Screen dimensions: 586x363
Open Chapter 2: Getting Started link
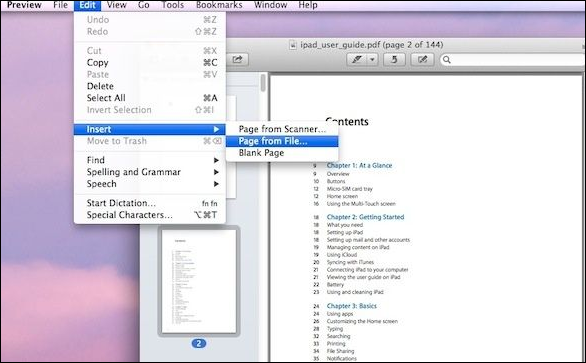tap(366, 217)
